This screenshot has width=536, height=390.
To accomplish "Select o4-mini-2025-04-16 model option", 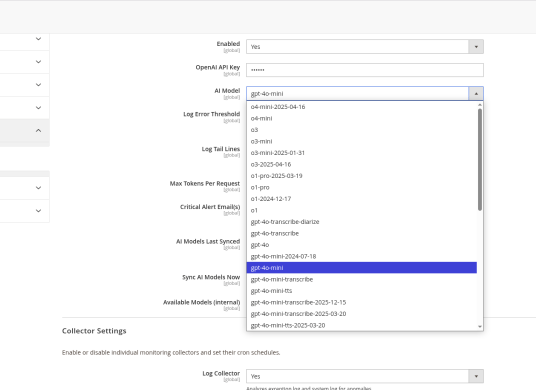I will (x=362, y=107).
